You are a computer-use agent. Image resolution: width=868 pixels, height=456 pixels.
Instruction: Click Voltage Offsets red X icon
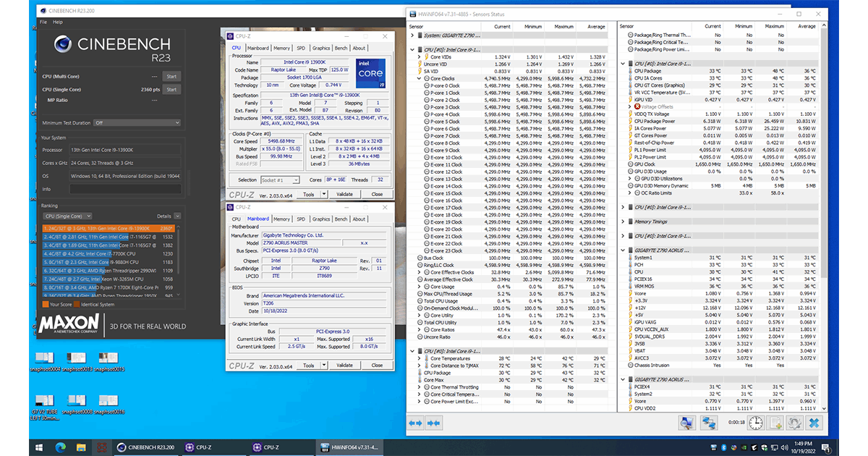coord(637,107)
